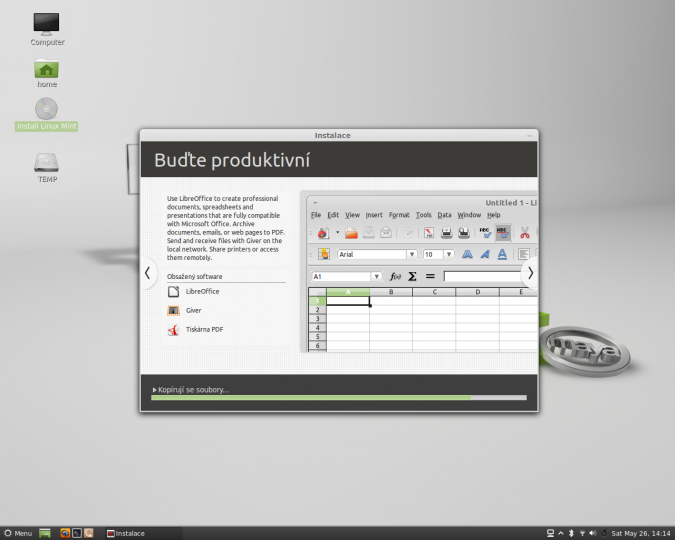Click the Export as PDF icon

click(x=429, y=233)
